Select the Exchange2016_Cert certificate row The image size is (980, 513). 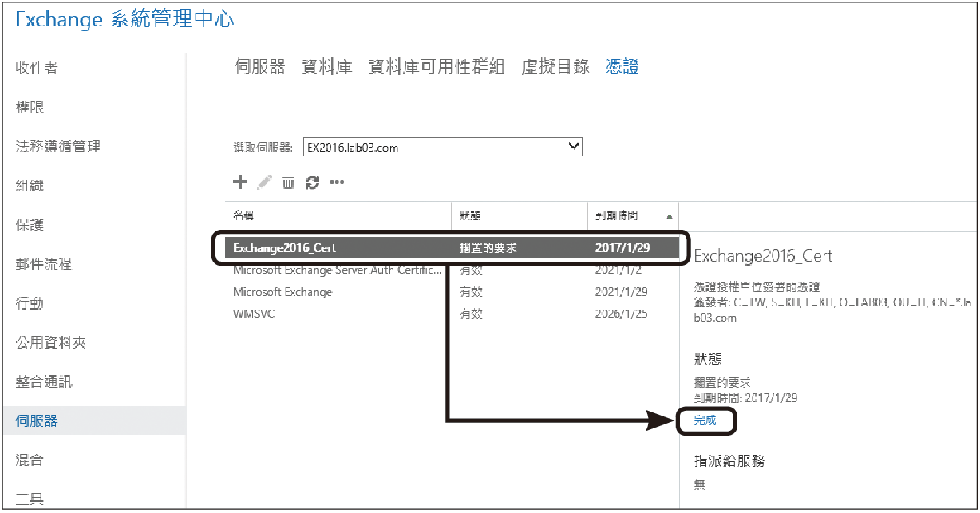tap(452, 248)
